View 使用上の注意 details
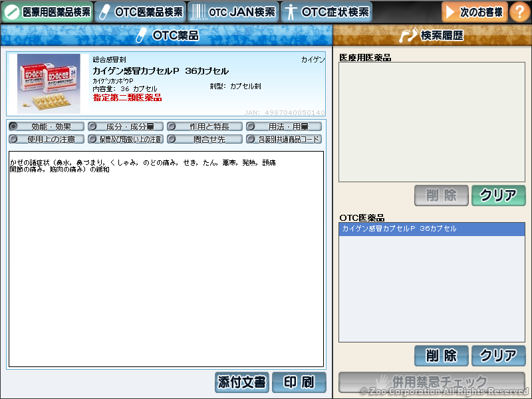532x399 pixels. [47, 139]
